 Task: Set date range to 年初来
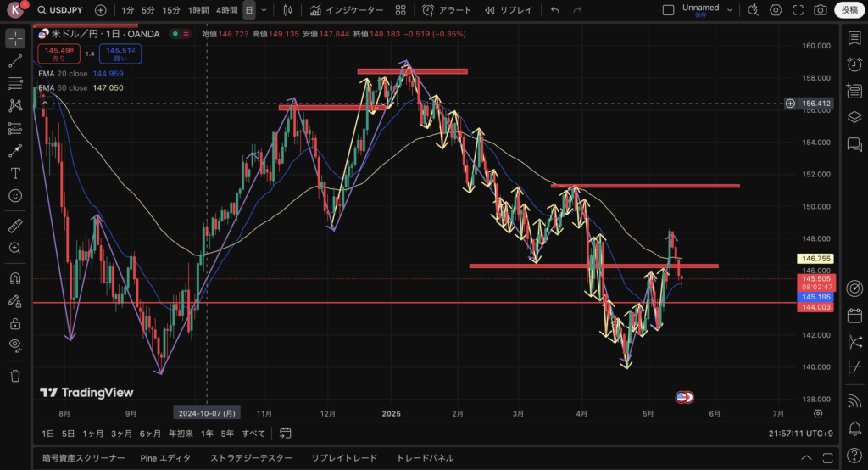tap(181, 434)
